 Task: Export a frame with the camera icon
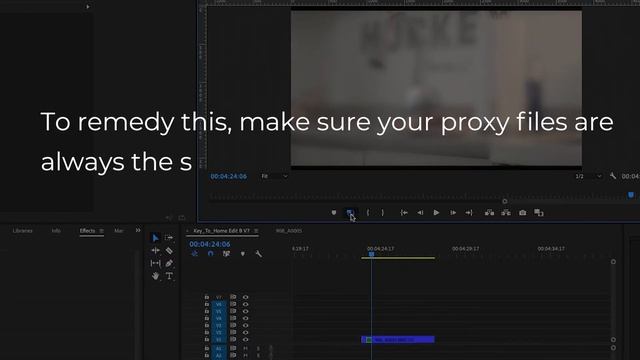[522, 213]
